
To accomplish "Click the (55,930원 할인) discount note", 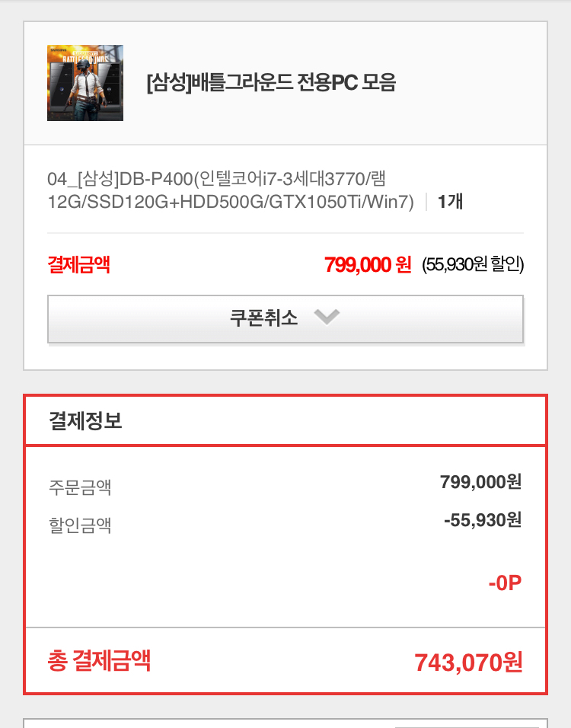I will (473, 264).
